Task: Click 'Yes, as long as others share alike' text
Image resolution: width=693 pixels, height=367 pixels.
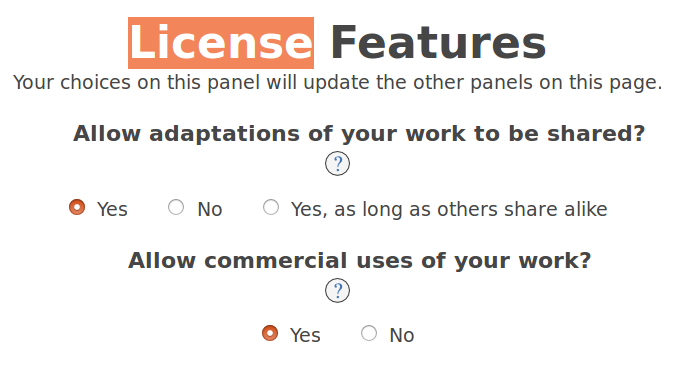Action: [x=449, y=209]
